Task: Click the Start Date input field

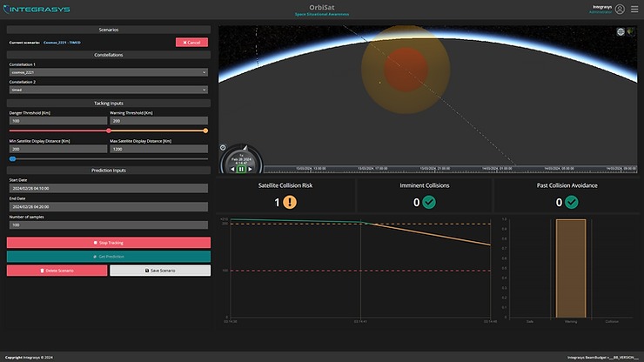Action: pyautogui.click(x=109, y=188)
